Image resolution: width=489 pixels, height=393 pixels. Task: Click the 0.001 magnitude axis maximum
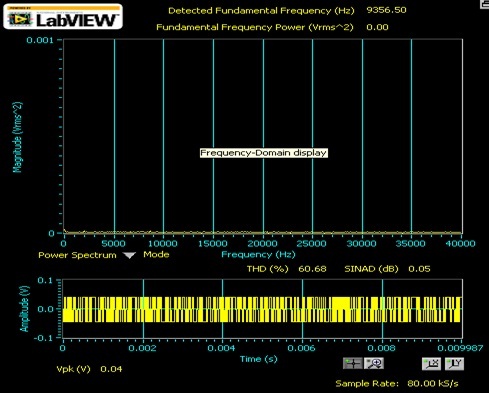[x=40, y=40]
